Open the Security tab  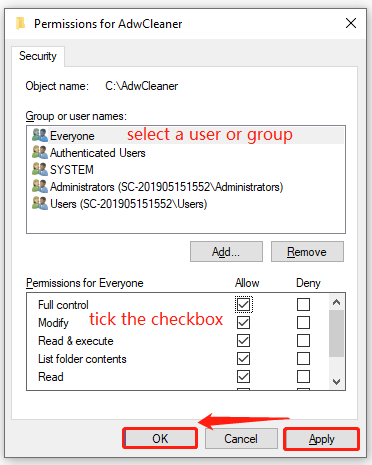tap(38, 56)
